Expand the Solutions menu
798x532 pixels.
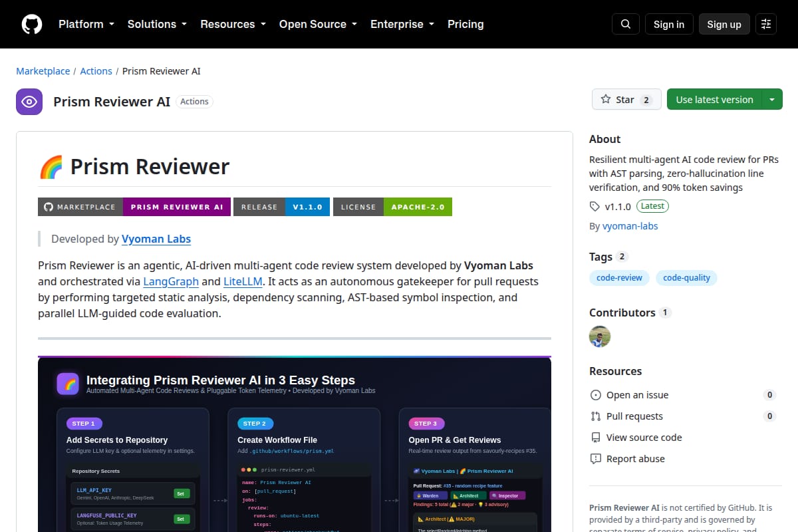(x=158, y=24)
